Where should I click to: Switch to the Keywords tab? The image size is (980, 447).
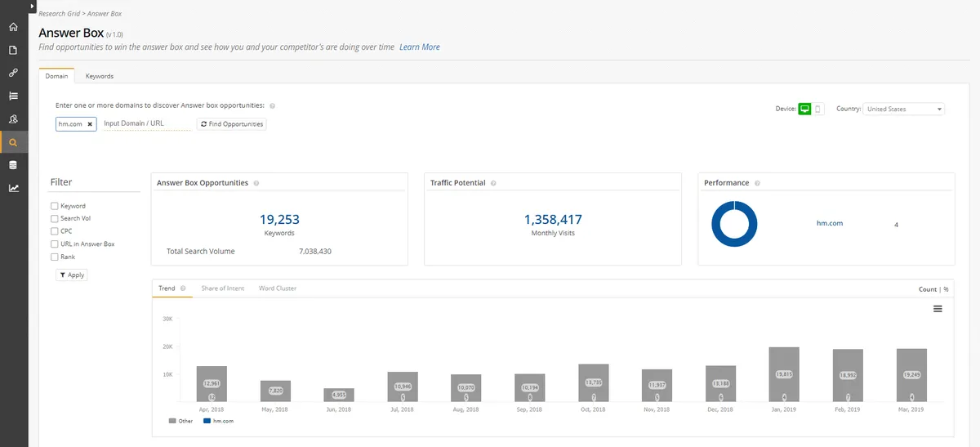100,76
